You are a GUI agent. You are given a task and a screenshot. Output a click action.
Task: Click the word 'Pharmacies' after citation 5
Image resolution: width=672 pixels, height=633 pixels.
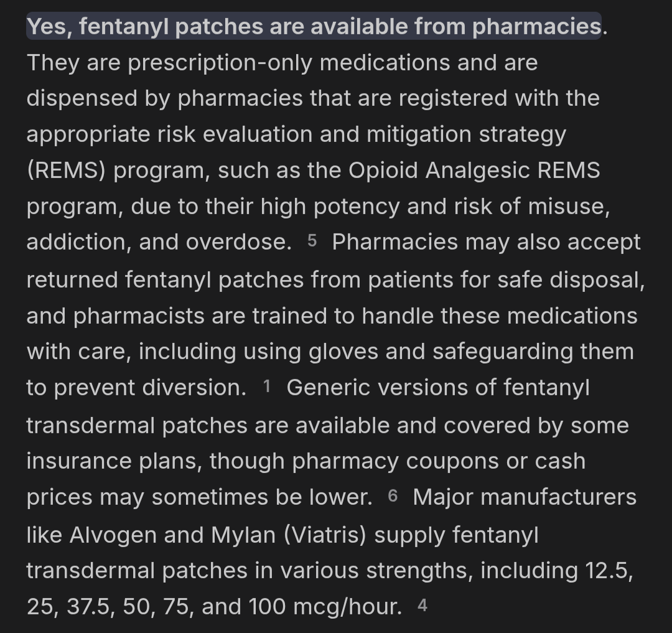tap(395, 242)
